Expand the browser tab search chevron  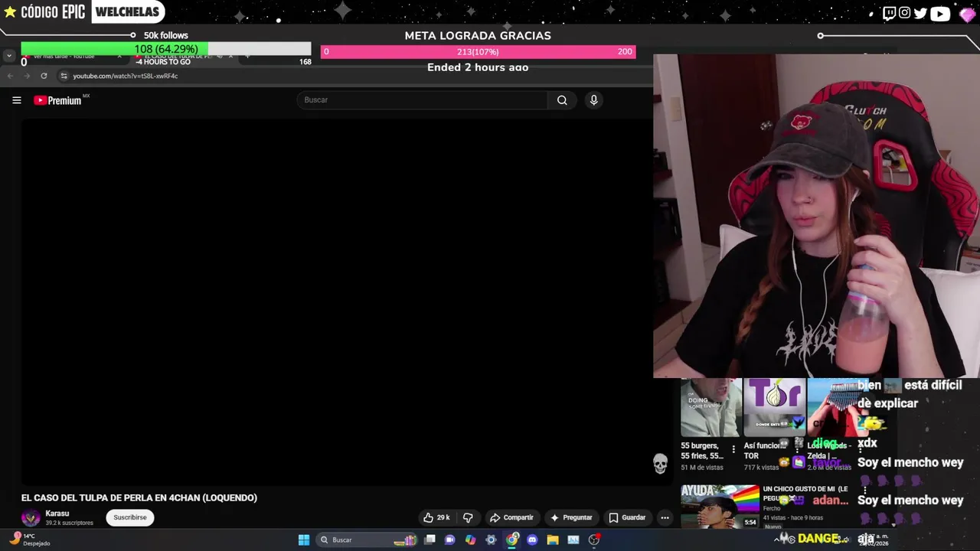coord(8,56)
